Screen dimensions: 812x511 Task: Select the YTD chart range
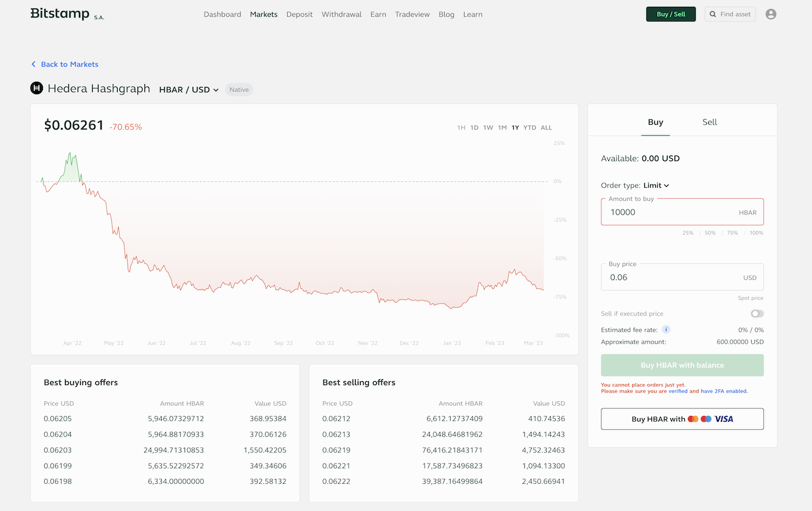click(x=530, y=128)
